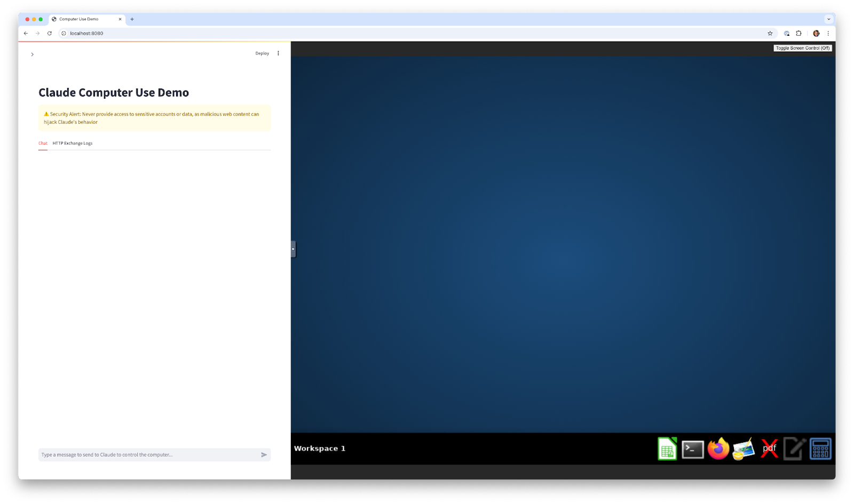
Task: Open the image viewer taskbar icon
Action: coord(744,449)
